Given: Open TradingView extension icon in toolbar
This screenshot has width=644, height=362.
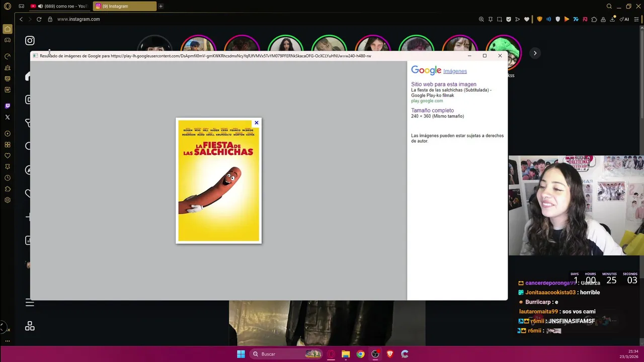Looking at the screenshot, I should tap(576, 19).
